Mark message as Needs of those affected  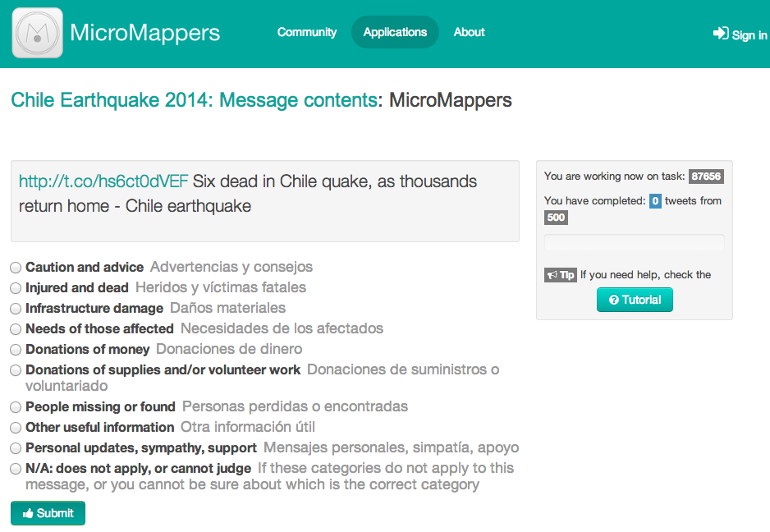(16, 329)
